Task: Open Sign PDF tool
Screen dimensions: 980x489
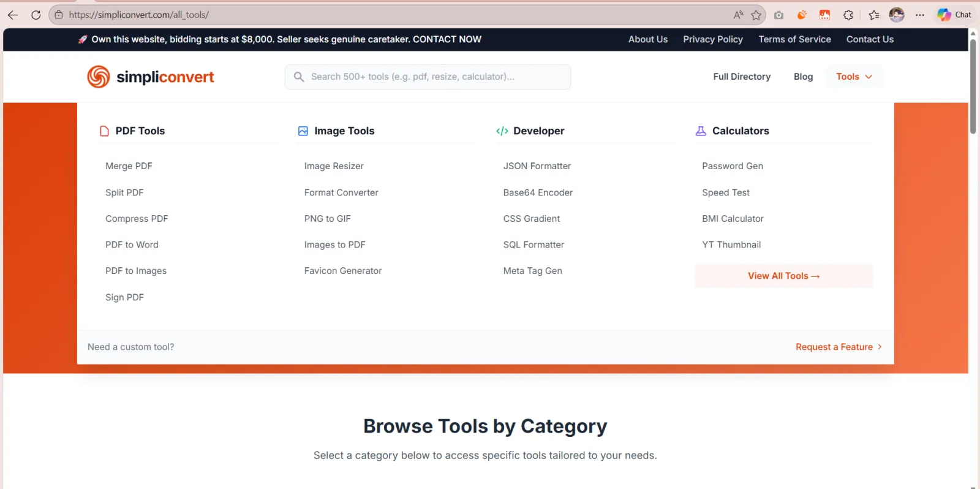Action: tap(124, 297)
